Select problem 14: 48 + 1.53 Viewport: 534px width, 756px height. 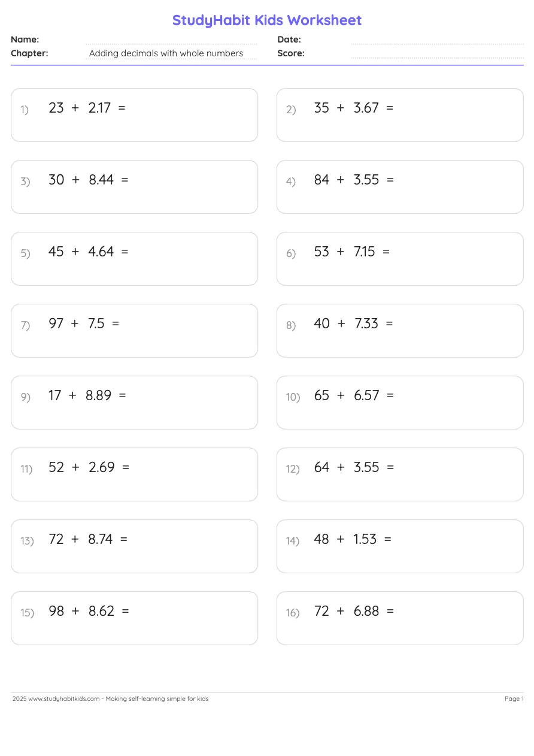pyautogui.click(x=400, y=546)
